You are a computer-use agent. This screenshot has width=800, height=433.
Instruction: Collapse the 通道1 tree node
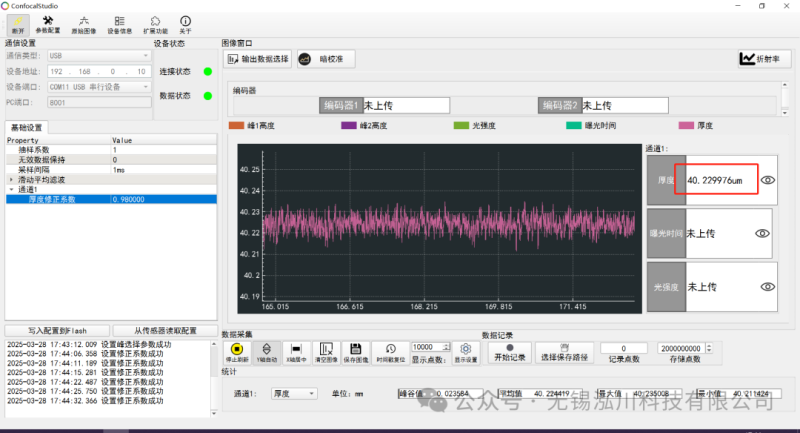click(11, 189)
